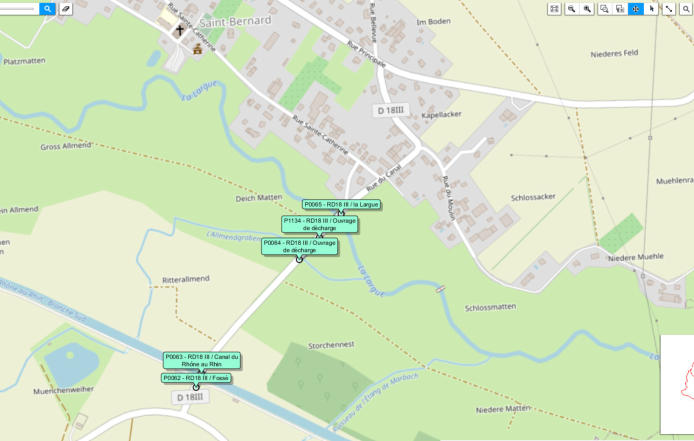Activate the arrow selection pointer tool
Viewport: 694px width, 441px height.
(x=652, y=9)
